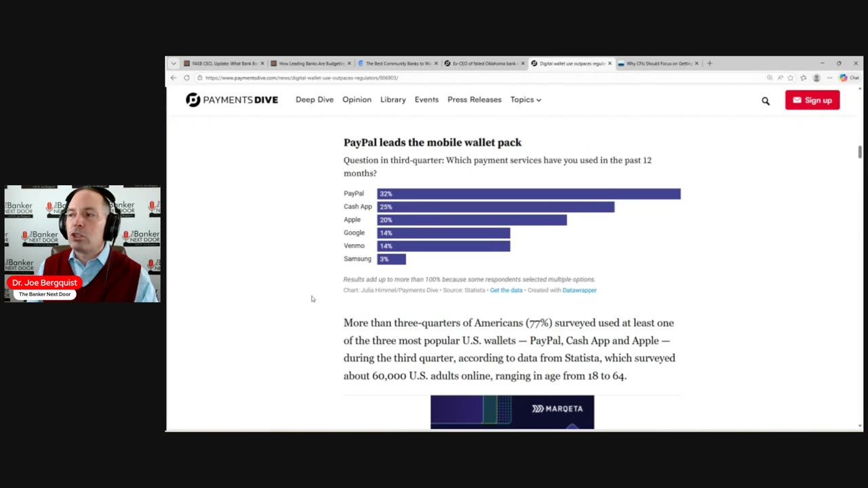
Task: Click the PayPal 32% chart bar
Action: point(528,194)
